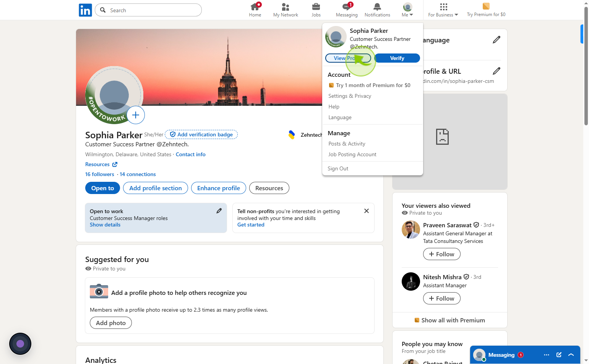
Task: Open Job Posting Account menu item
Action: [x=352, y=154]
